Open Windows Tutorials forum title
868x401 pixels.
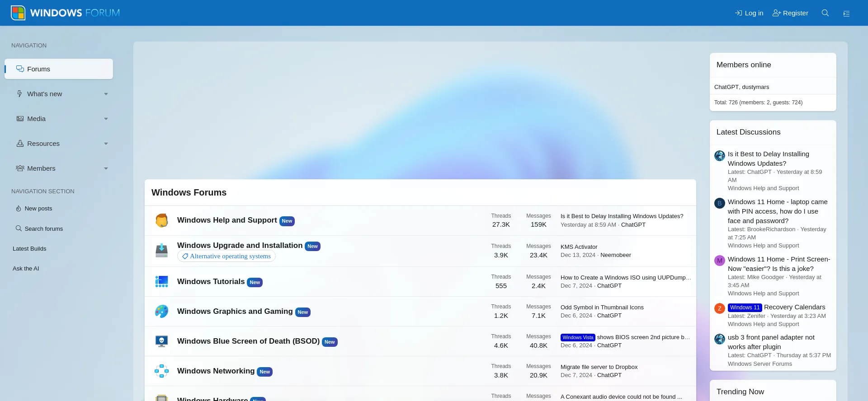point(211,281)
